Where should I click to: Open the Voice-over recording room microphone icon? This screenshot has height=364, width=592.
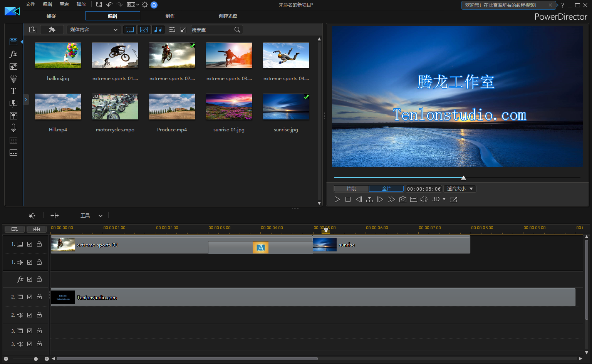13,128
